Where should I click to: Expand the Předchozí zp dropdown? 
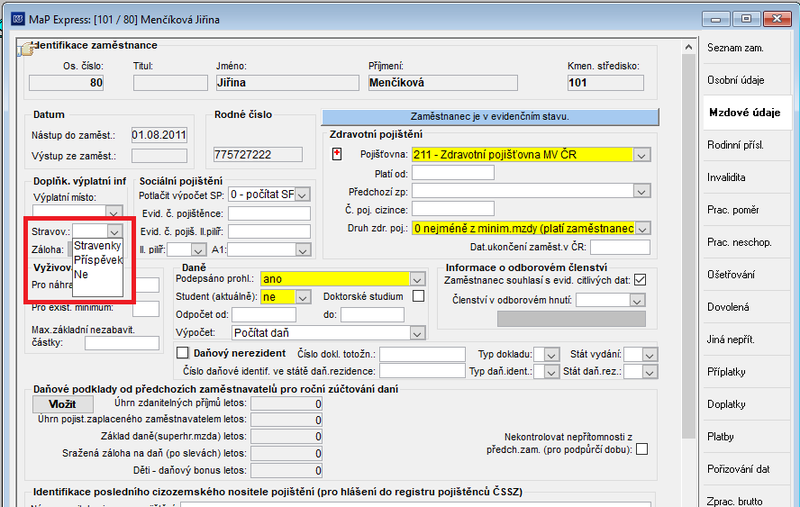tap(642, 191)
